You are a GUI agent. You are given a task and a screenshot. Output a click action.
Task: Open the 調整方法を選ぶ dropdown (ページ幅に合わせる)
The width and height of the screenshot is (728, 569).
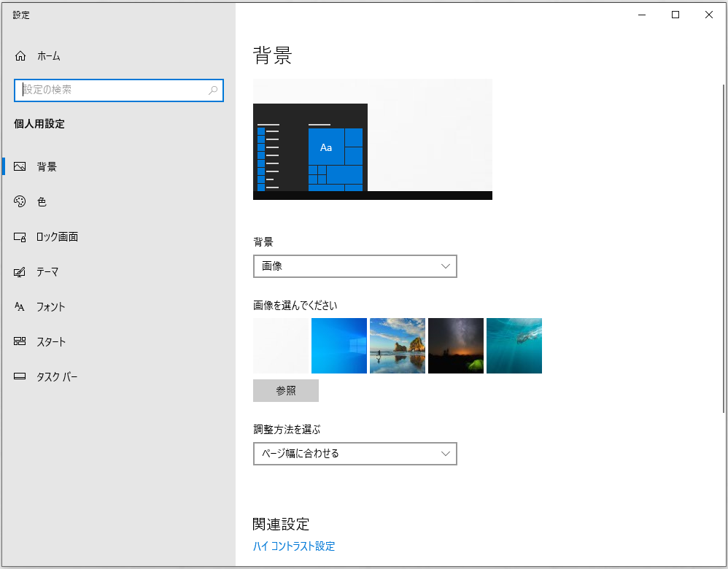355,454
